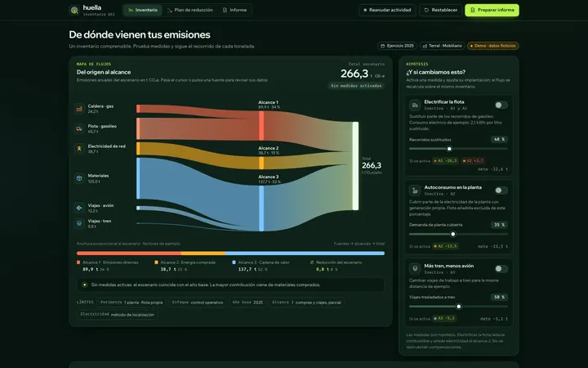The width and height of the screenshot is (588, 368).
Task: Click the 35 % value of Demanda cubierta
Action: coord(499,225)
